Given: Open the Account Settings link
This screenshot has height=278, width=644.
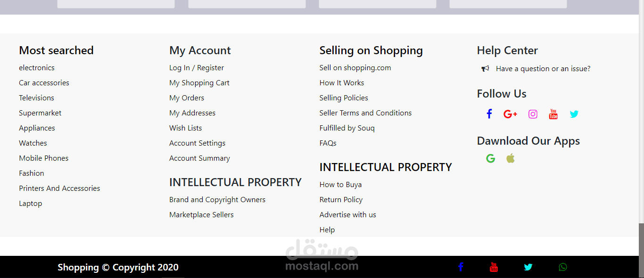Looking at the screenshot, I should point(197,143).
